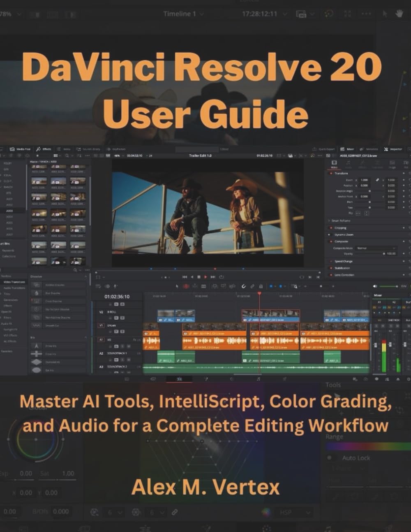Choose Diamond Iris transition
Viewport: 411px width, 532px height.
point(58,362)
